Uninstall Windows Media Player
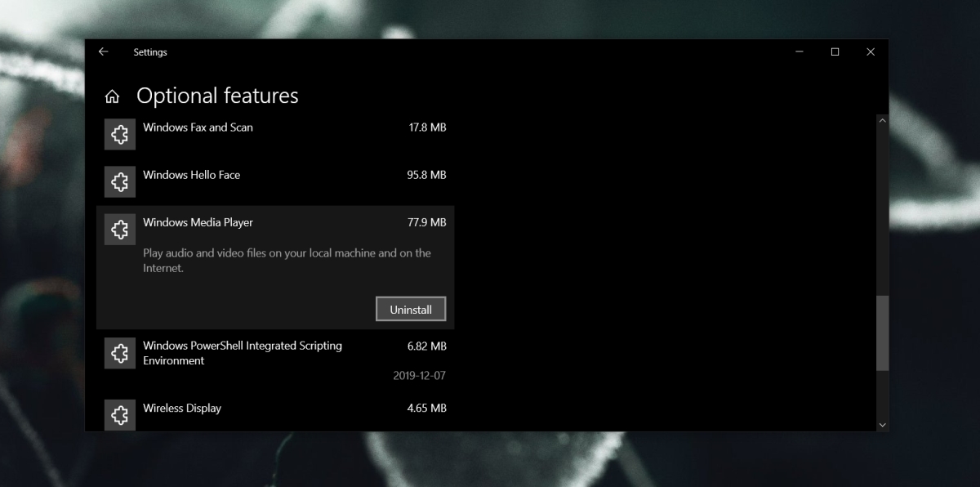Viewport: 980px width, 487px height. click(x=411, y=310)
